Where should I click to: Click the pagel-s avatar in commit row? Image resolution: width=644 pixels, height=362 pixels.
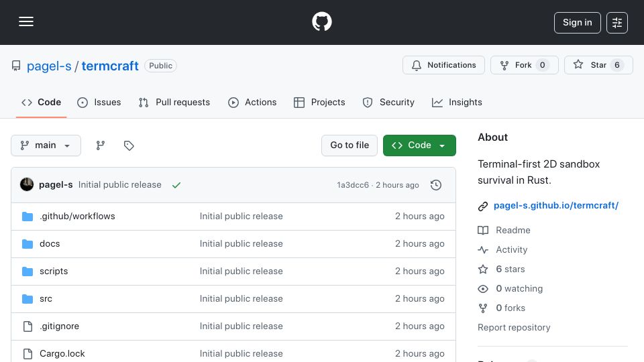[27, 185]
